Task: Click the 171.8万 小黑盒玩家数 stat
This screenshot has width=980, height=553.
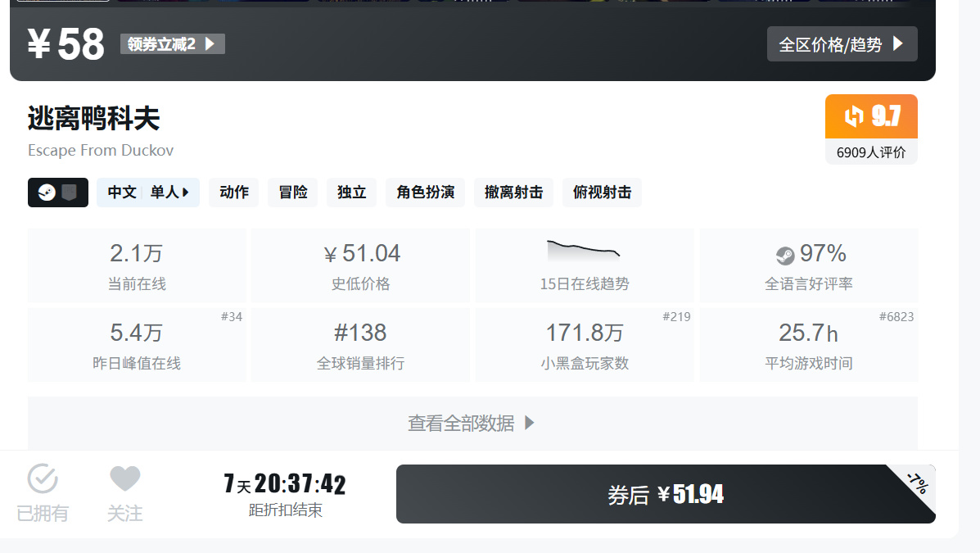Action: click(x=585, y=345)
